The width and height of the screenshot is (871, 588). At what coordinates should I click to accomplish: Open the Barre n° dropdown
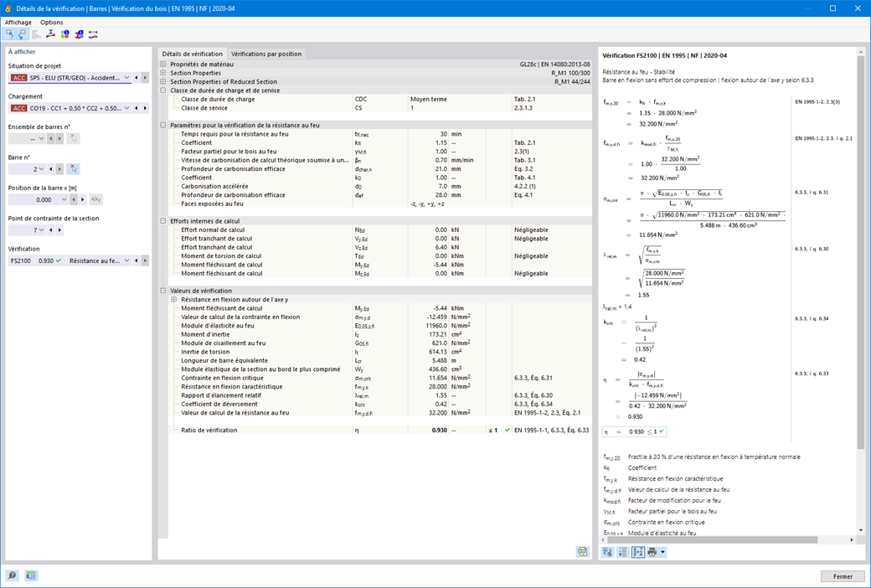pyautogui.click(x=41, y=169)
